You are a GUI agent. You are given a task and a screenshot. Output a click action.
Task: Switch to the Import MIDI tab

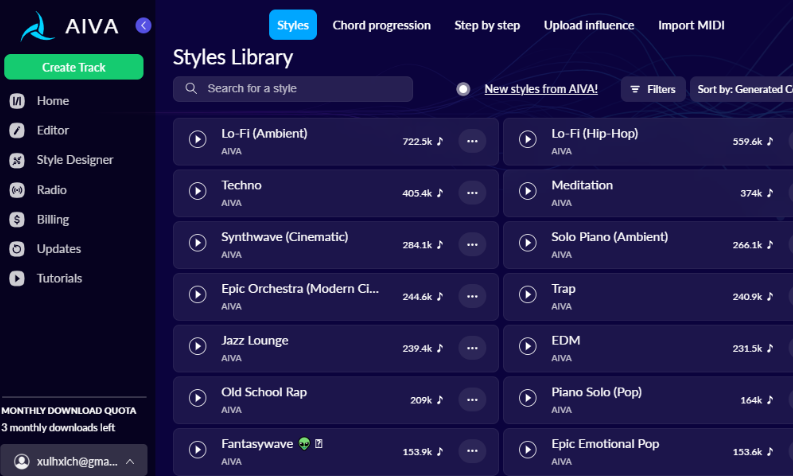(691, 25)
